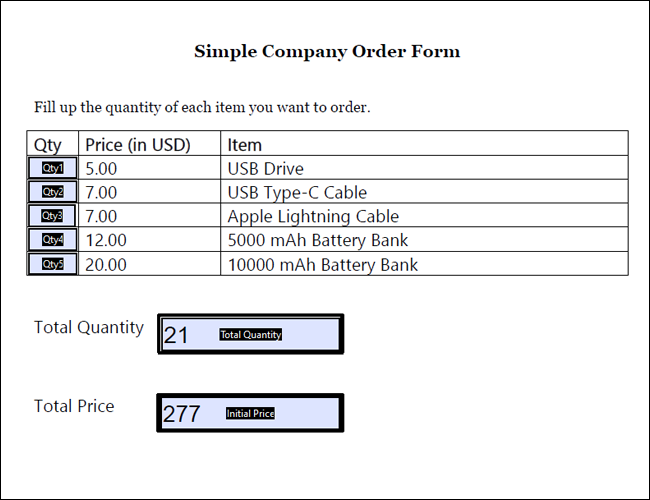Image resolution: width=650 pixels, height=500 pixels.
Task: Click the '5000 mAh Battery Bank' item
Action: (x=317, y=240)
